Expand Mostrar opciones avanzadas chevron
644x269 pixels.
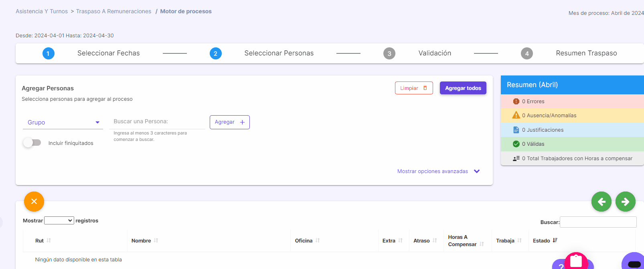tap(477, 171)
